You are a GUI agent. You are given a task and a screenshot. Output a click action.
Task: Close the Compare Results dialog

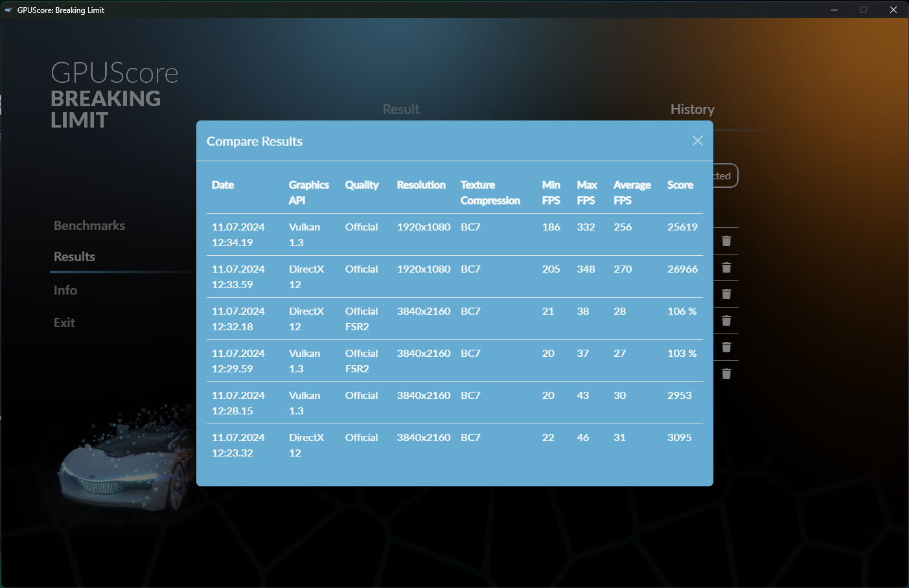(697, 141)
